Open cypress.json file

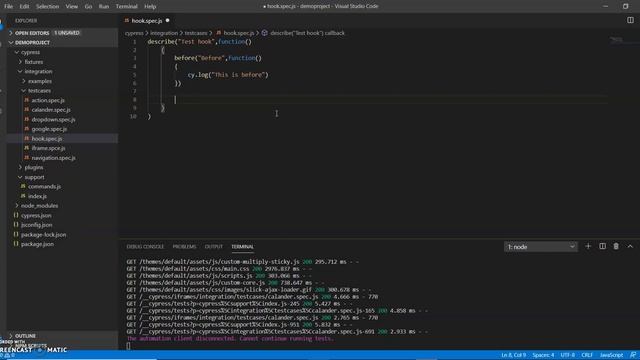coord(36,216)
